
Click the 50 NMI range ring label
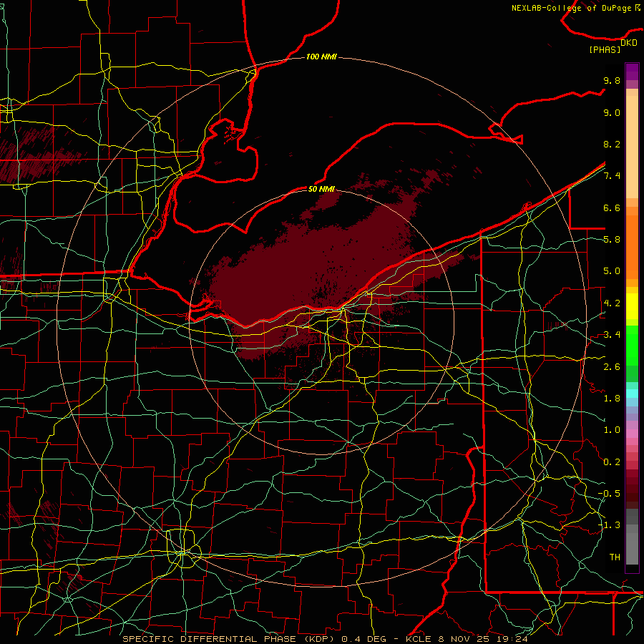pos(321,189)
